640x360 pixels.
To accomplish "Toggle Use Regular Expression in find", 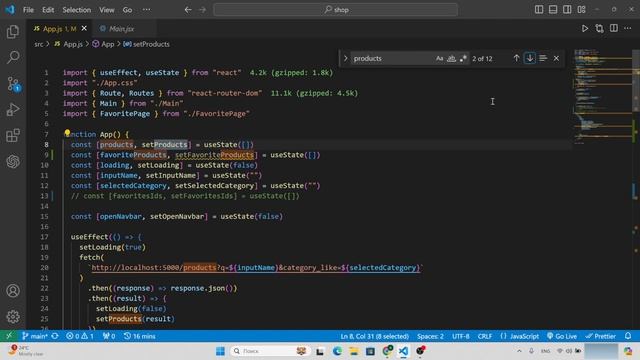I will (x=463, y=58).
